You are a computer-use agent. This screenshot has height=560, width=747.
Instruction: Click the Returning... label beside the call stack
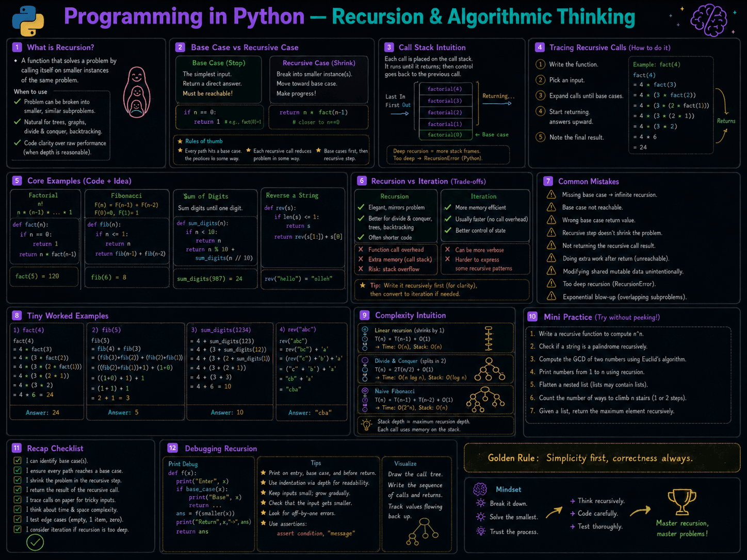coord(498,96)
